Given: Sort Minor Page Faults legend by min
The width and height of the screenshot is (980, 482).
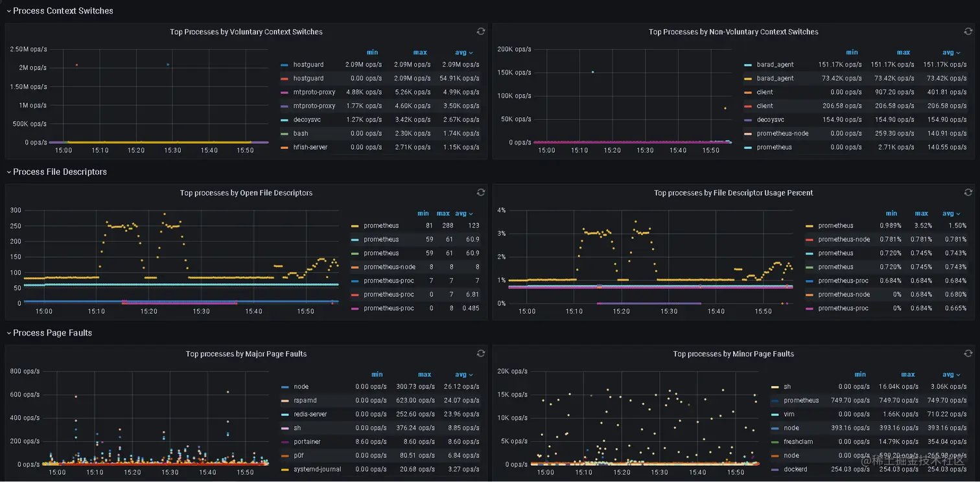Looking at the screenshot, I should click(860, 374).
